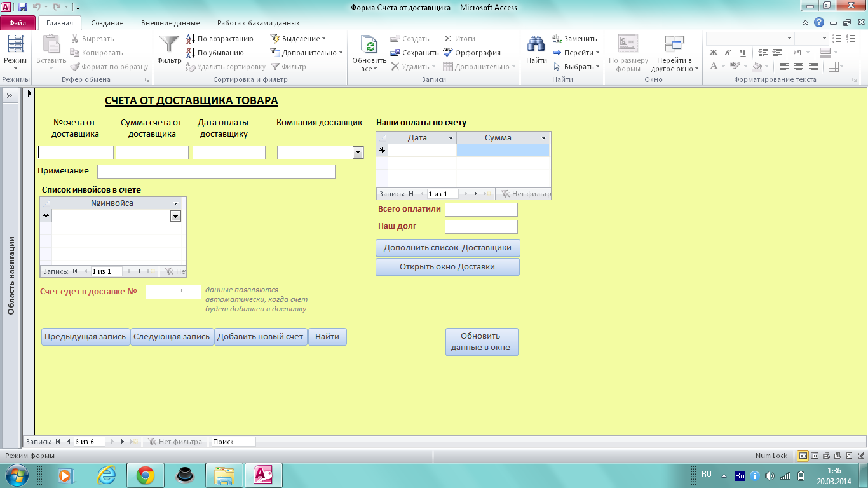Click Дополнить список Доставщики button
The width and height of the screenshot is (868, 488).
[x=448, y=248]
